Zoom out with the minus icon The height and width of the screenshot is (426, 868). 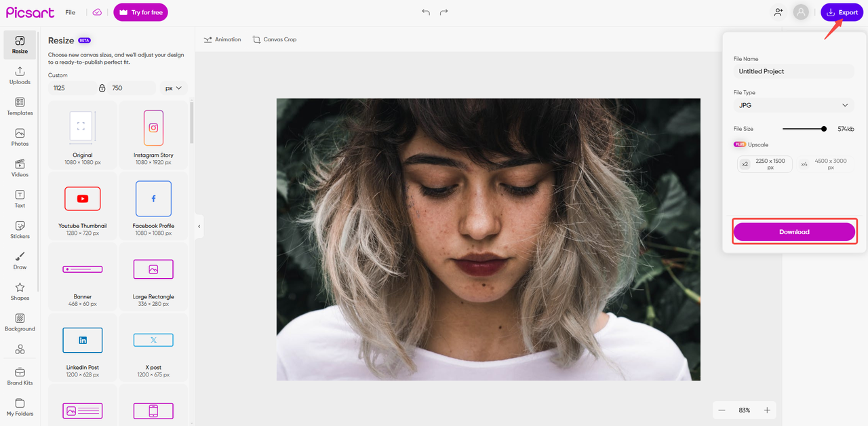pyautogui.click(x=722, y=410)
